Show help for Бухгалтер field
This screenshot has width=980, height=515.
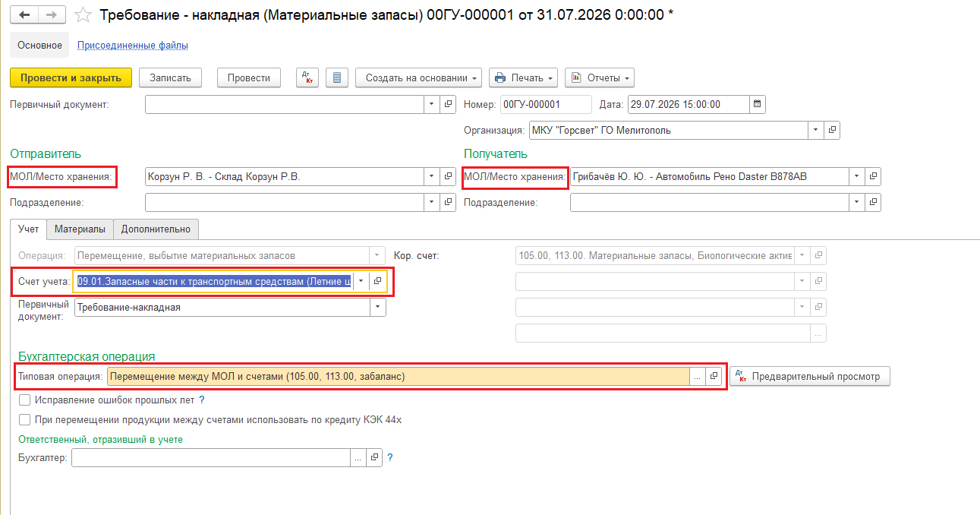(x=390, y=457)
